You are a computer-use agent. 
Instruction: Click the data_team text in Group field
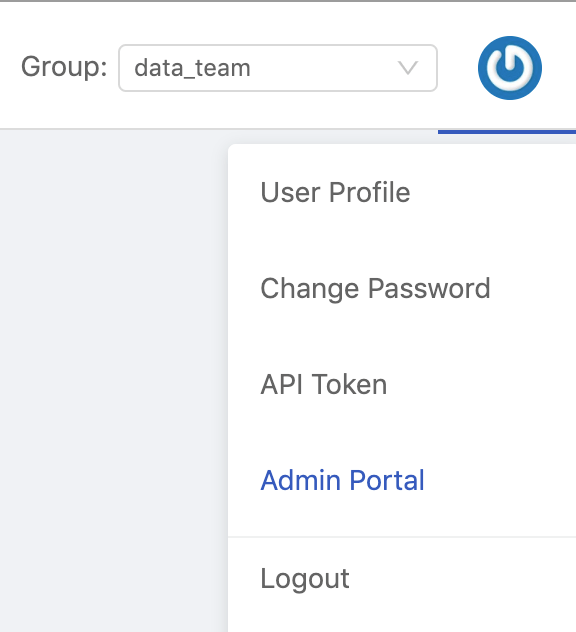(192, 68)
